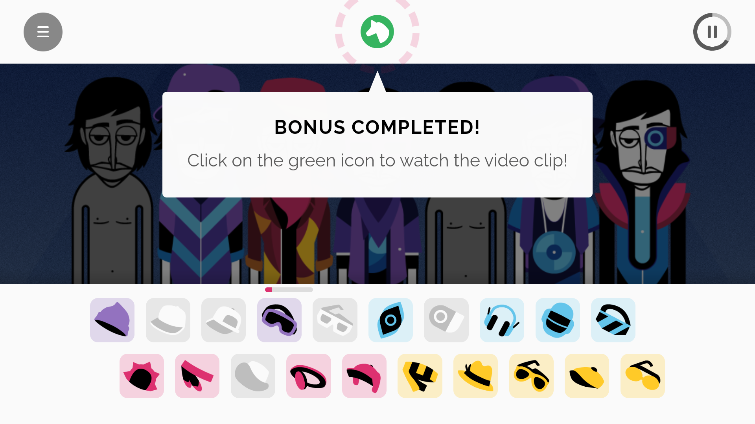This screenshot has height=424, width=755.
Task: Open the hamburger menu button
Action: 43,32
